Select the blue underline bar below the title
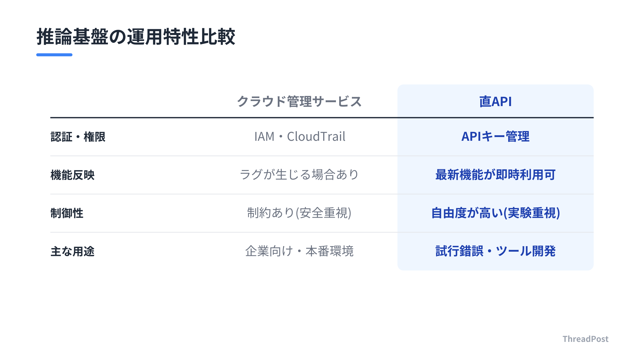Viewport: 644px width, 362px height. pos(54,55)
